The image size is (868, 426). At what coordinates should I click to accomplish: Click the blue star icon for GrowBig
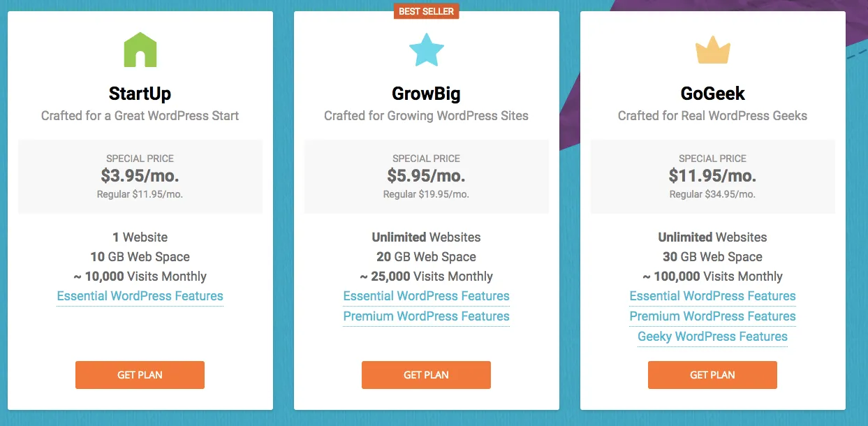[x=426, y=49]
